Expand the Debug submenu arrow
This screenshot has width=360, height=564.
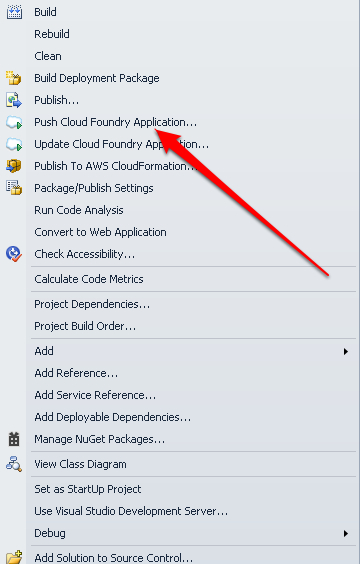[x=346, y=533]
